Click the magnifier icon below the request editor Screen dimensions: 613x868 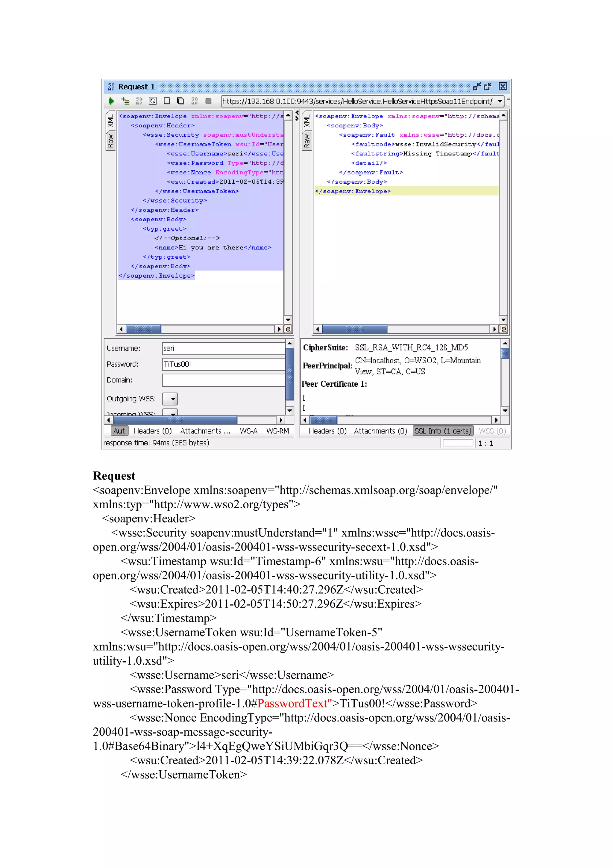pos(288,329)
